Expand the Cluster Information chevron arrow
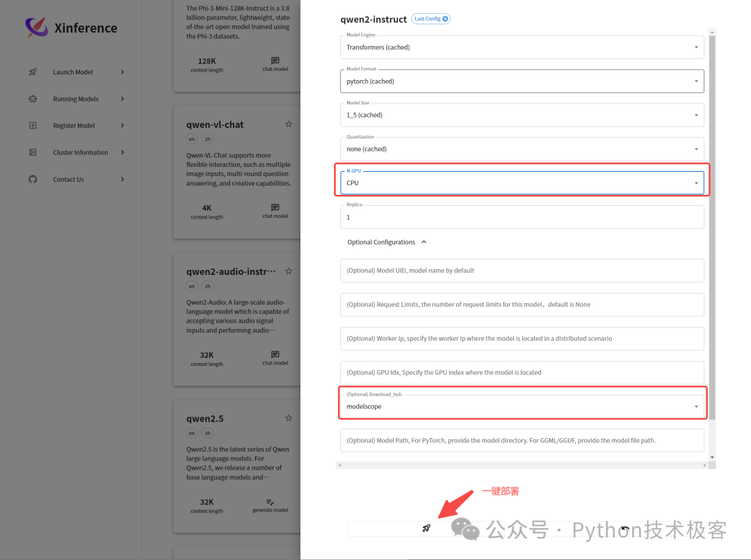The image size is (751, 560). 122,152
